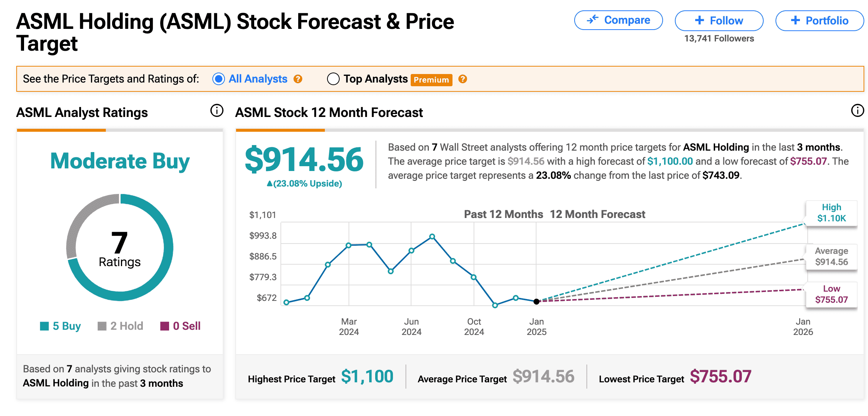Click the Portfolio button
868x416 pixels.
[820, 21]
